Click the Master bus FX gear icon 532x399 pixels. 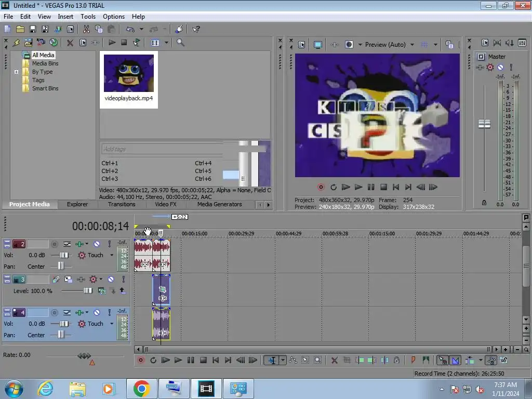pos(490,67)
